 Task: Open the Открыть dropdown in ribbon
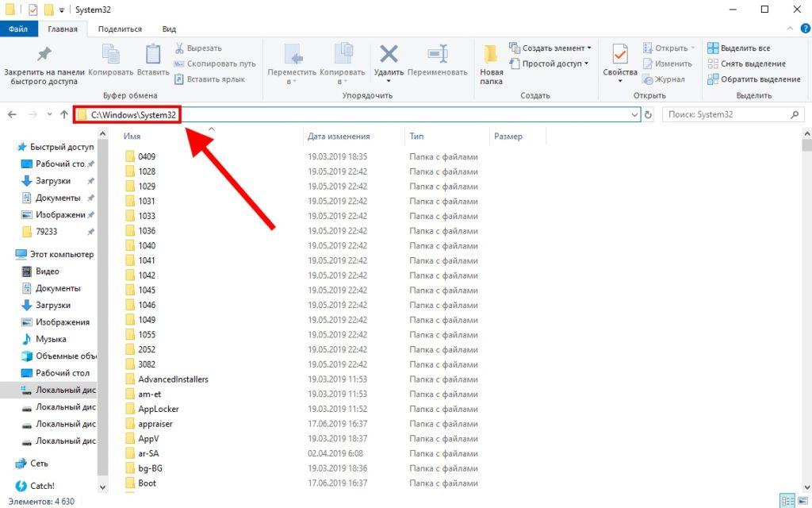pos(668,48)
